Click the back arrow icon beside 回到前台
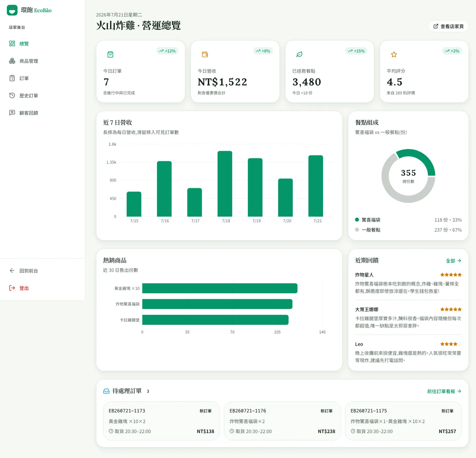 (x=12, y=271)
